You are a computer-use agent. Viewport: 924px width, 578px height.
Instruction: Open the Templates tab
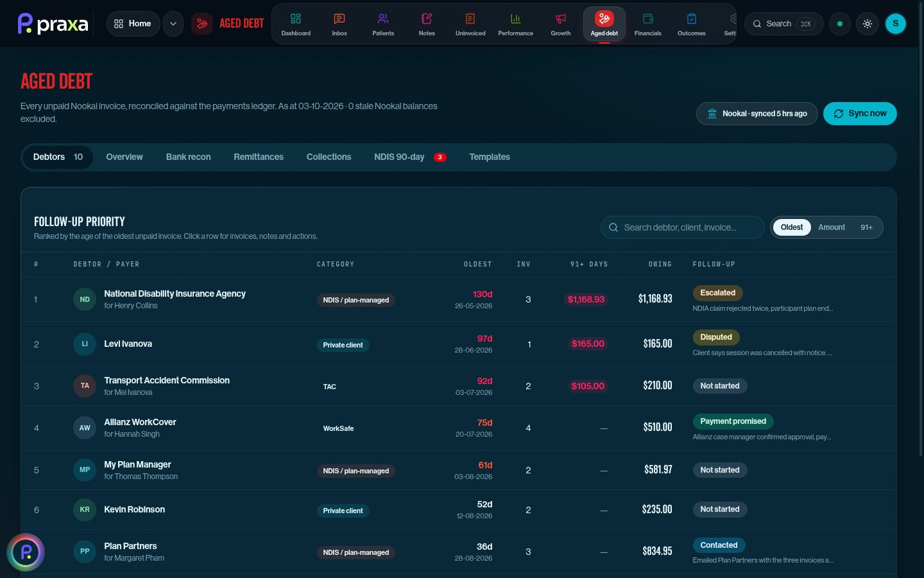pos(490,157)
